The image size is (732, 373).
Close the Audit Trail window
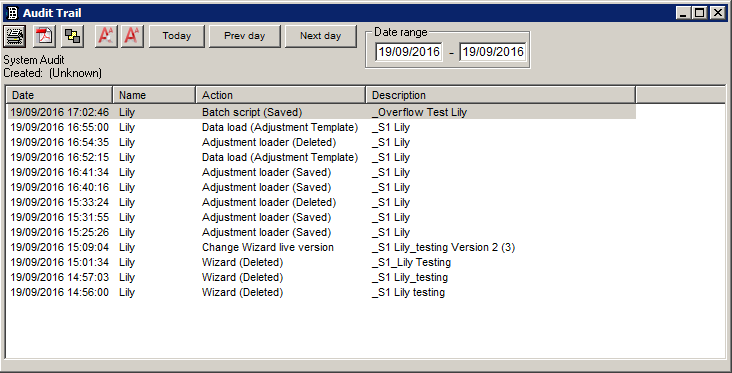click(717, 13)
